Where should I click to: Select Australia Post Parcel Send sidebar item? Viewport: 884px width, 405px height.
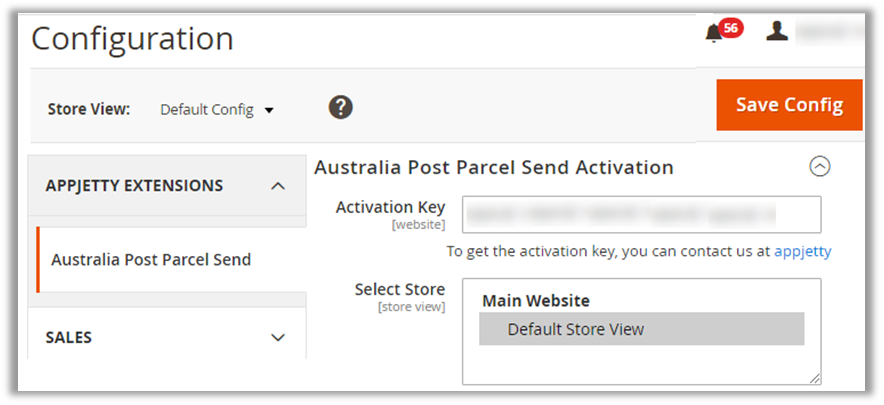point(151,260)
